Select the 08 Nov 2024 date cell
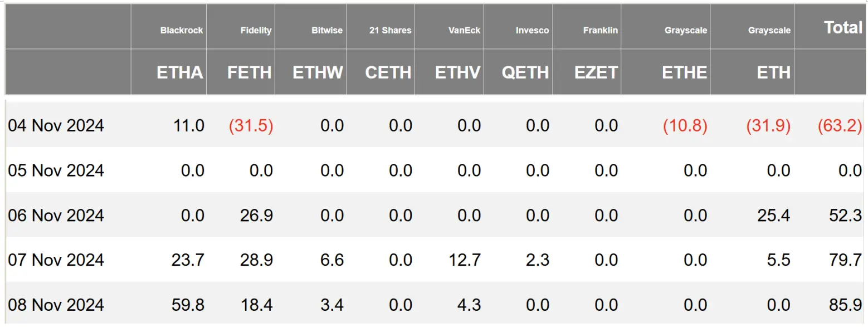Screen dimensions: 868x327 tap(56, 305)
